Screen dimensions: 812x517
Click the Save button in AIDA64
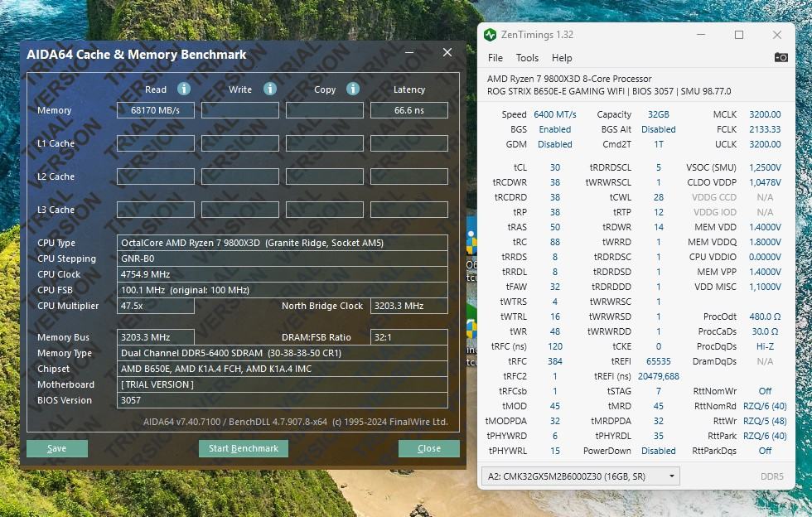click(x=57, y=448)
